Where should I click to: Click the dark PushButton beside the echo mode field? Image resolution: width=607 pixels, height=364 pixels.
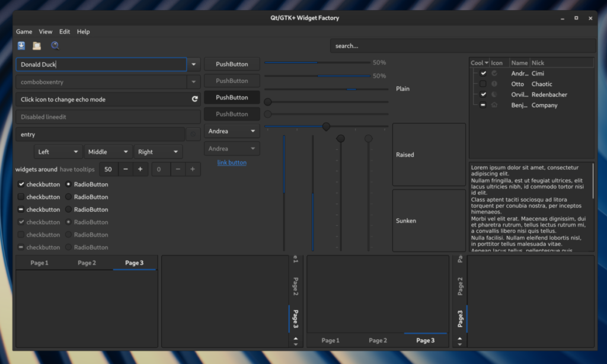coord(232,97)
